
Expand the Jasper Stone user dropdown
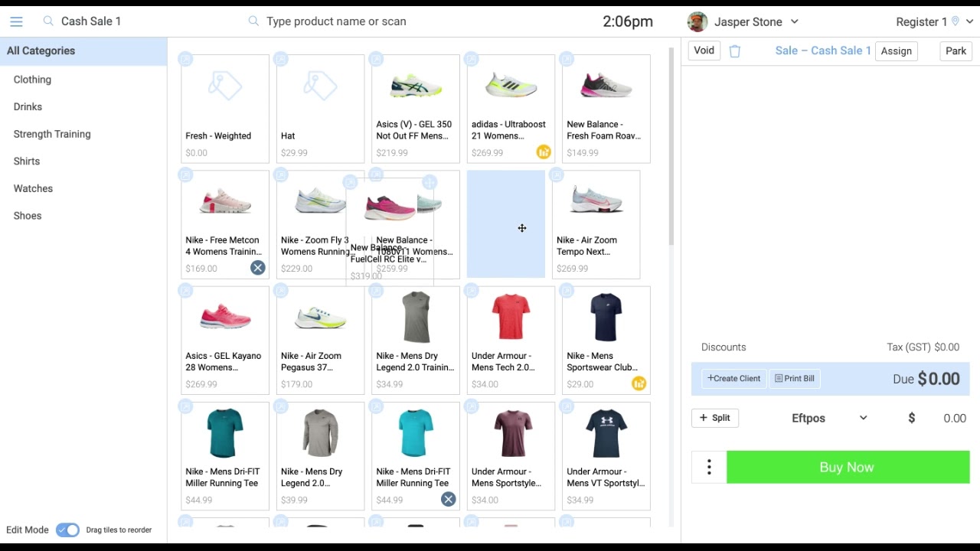point(794,21)
